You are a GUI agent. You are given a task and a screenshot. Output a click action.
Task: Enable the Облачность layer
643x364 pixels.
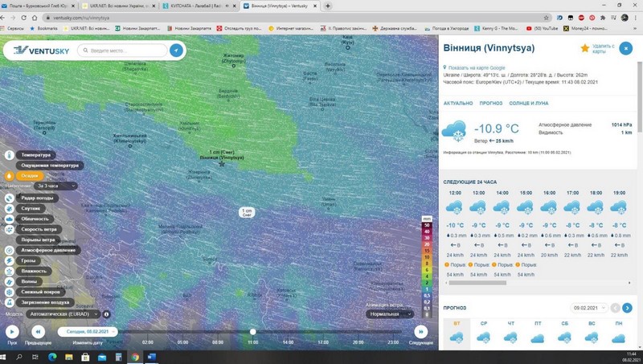point(35,219)
